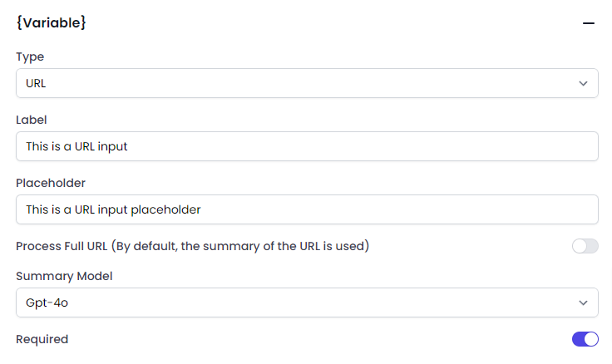
Task: Click the "Gpt-4o" selected value text
Action: 47,303
